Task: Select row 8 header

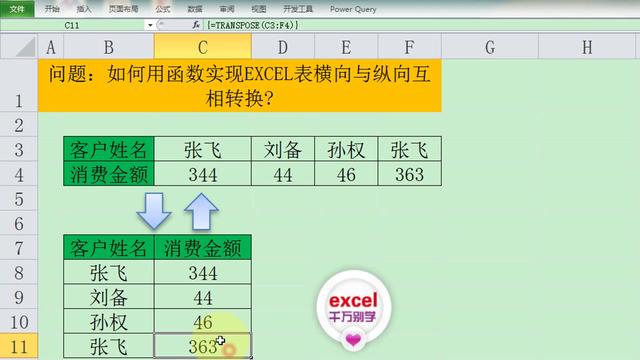Action: coord(19,272)
